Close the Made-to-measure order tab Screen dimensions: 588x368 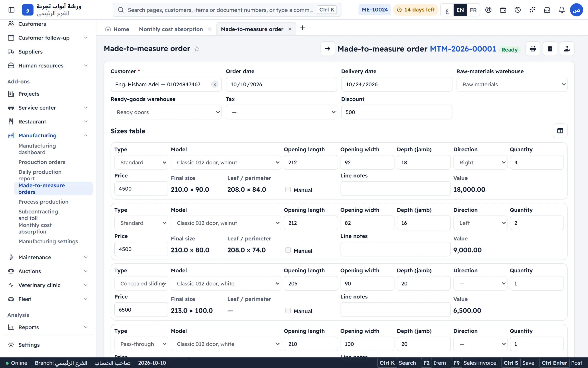[x=290, y=29]
